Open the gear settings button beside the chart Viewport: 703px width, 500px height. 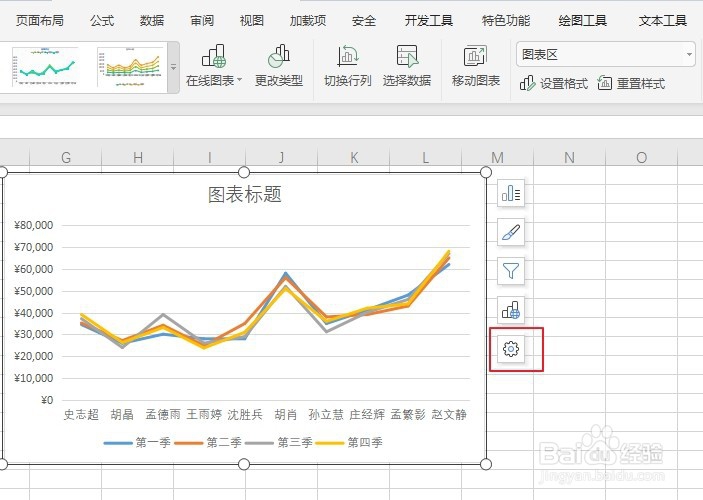(x=511, y=348)
